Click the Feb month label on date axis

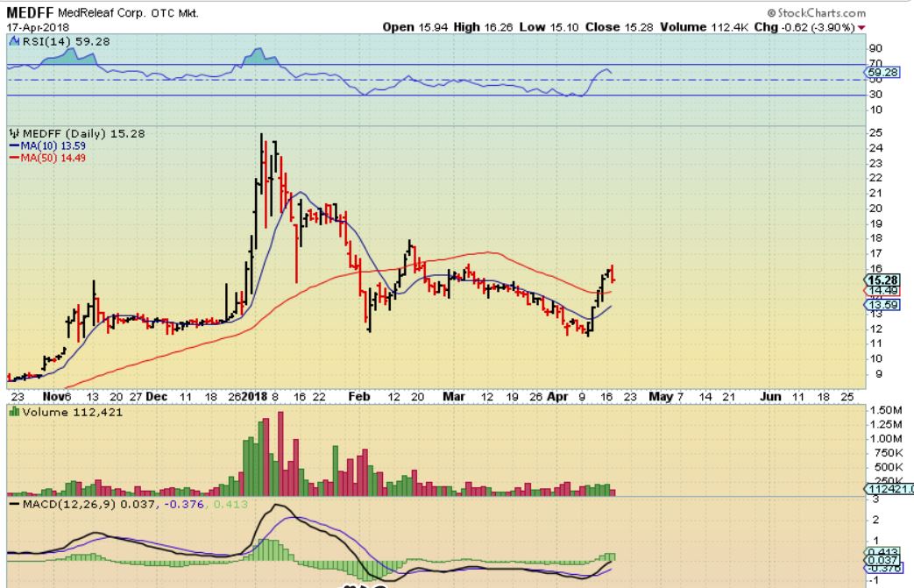click(359, 396)
